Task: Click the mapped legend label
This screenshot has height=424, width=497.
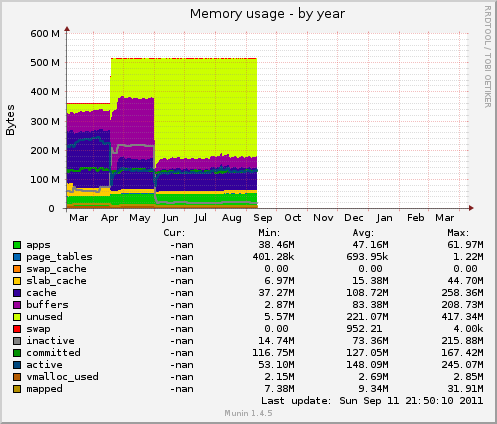Action: [x=44, y=389]
